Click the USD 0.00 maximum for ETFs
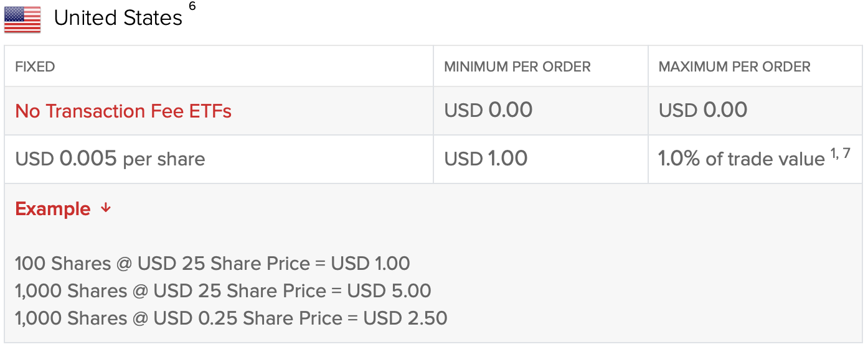Screen dimensions: 868x347 (703, 111)
